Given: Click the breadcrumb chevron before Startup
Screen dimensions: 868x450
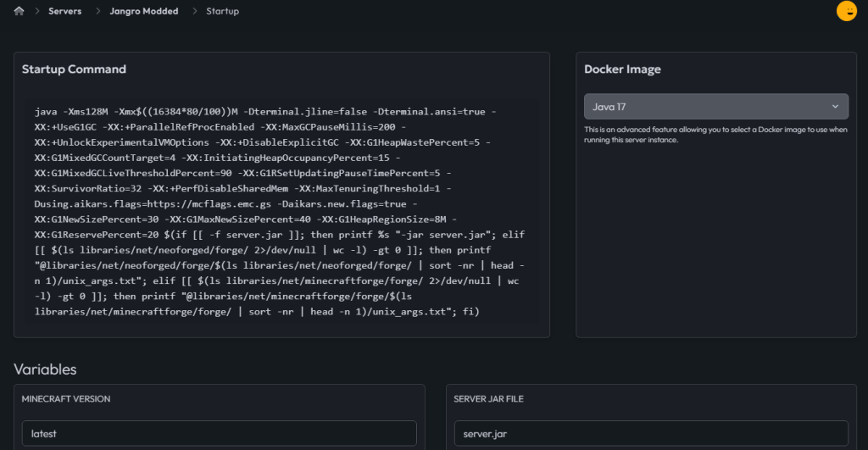Looking at the screenshot, I should tap(194, 11).
